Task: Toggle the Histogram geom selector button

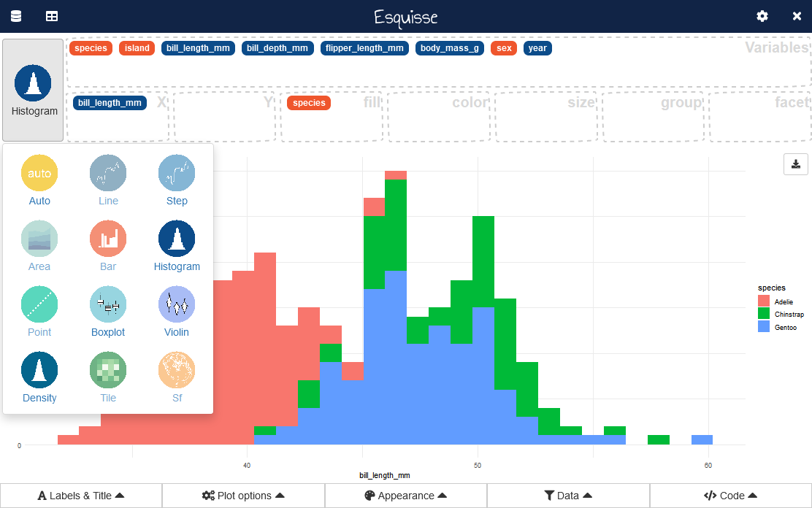Action: [x=34, y=90]
